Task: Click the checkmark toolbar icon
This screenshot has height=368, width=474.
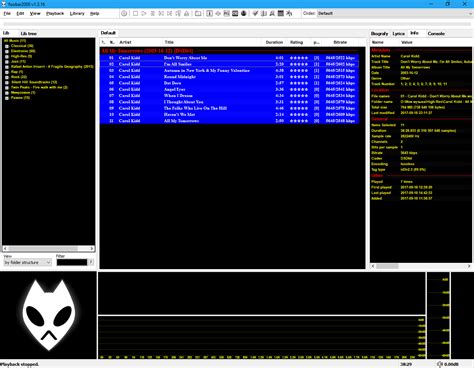Action: tap(255, 13)
